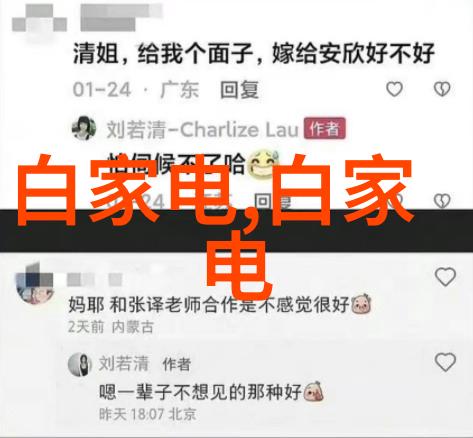
Task: Dislike the 清姐 comment with broken heart
Action: 442,89
